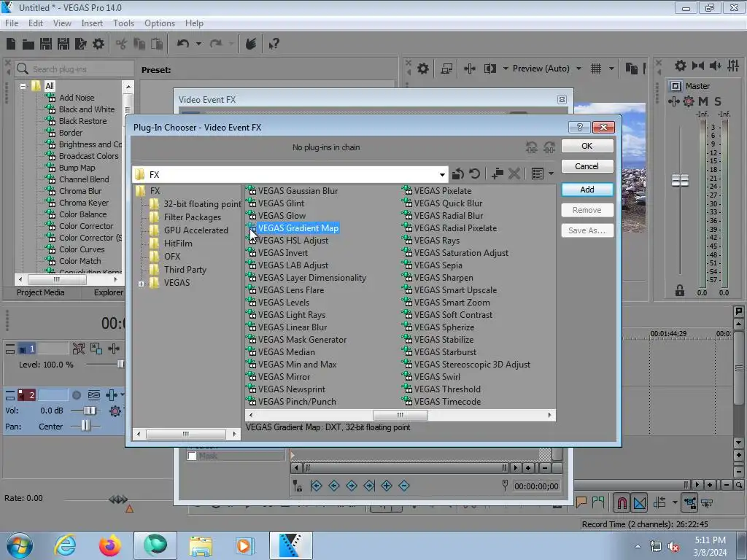The height and width of the screenshot is (560, 747).
Task: Toggle Master Solo (S) button
Action: pos(718,101)
